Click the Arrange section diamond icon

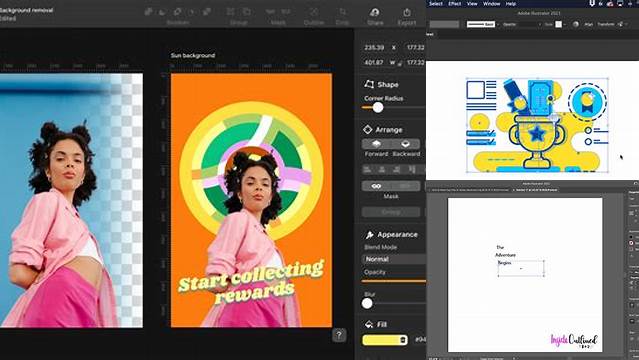coord(368,129)
